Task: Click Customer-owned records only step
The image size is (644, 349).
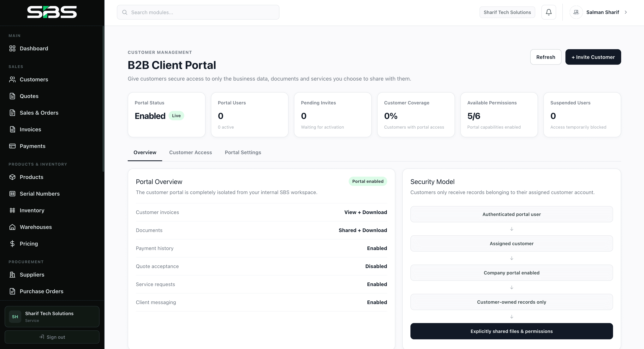Action: (511, 302)
